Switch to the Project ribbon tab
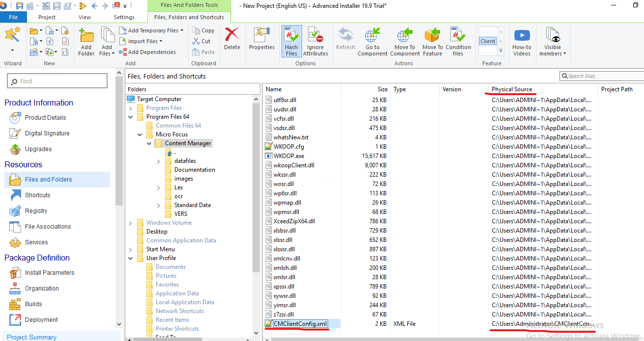The height and width of the screenshot is (341, 644). 47,17
